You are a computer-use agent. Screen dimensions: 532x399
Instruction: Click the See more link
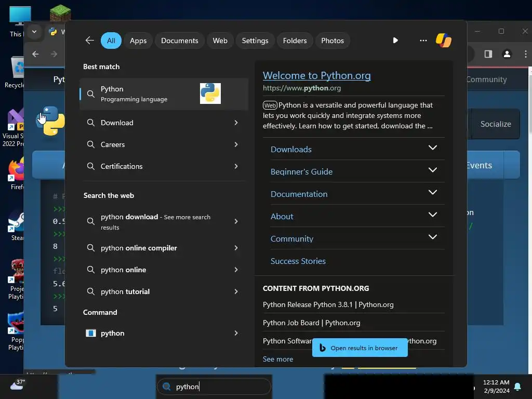[277, 360]
